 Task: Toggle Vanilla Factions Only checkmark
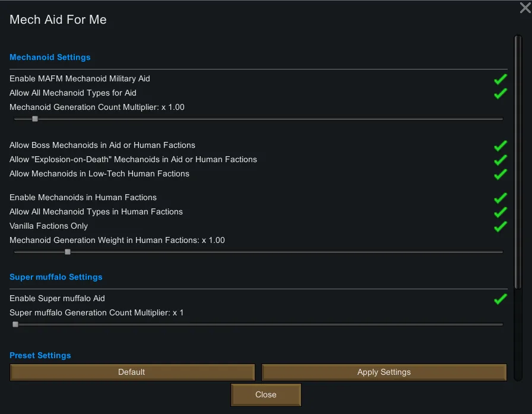tap(501, 226)
